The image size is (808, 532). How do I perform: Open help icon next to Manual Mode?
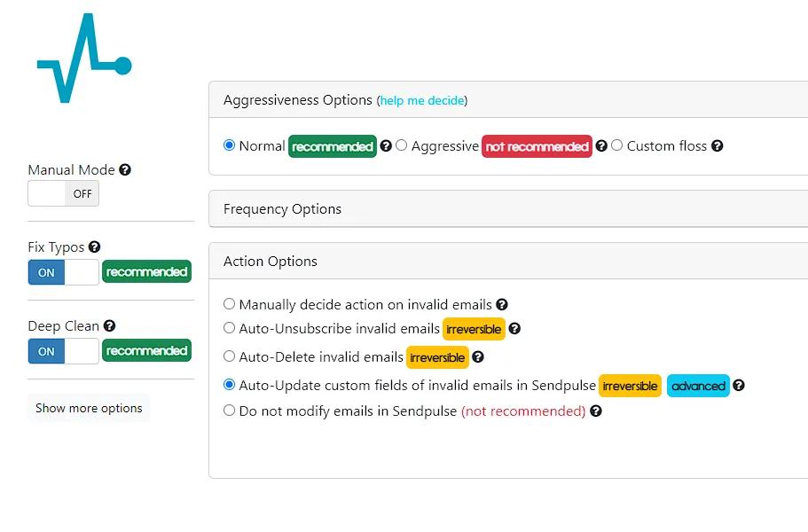coord(125,169)
